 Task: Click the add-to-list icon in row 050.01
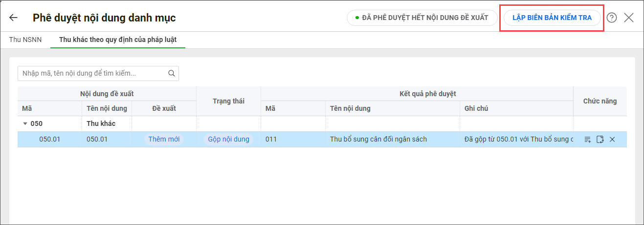[x=588, y=140]
